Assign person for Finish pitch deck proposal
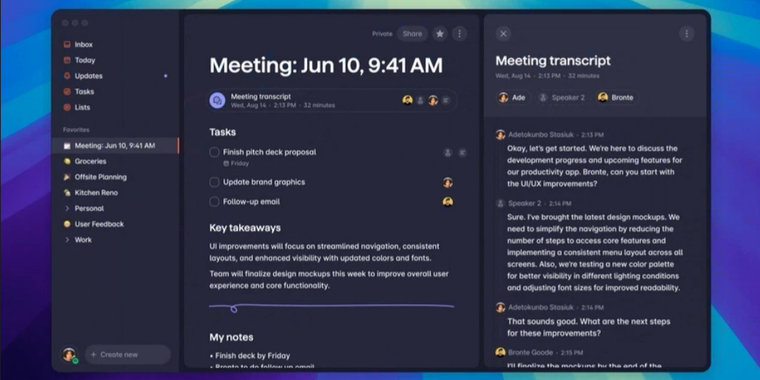 point(447,153)
